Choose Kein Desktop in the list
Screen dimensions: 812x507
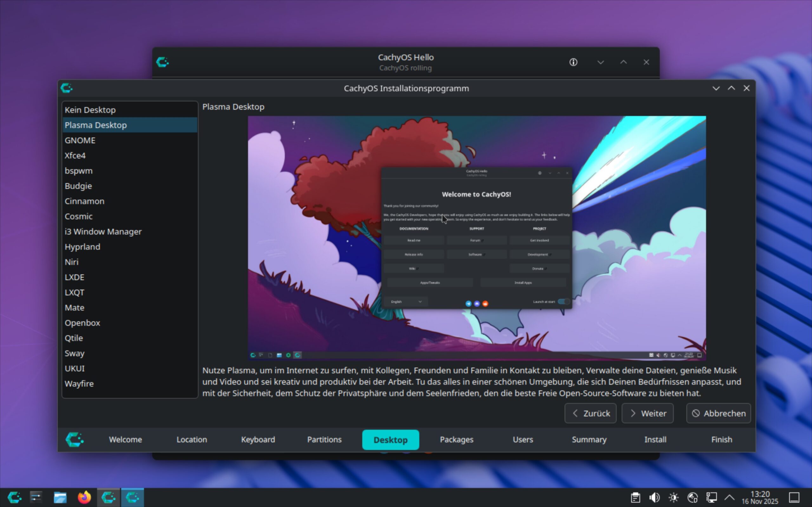click(x=90, y=110)
